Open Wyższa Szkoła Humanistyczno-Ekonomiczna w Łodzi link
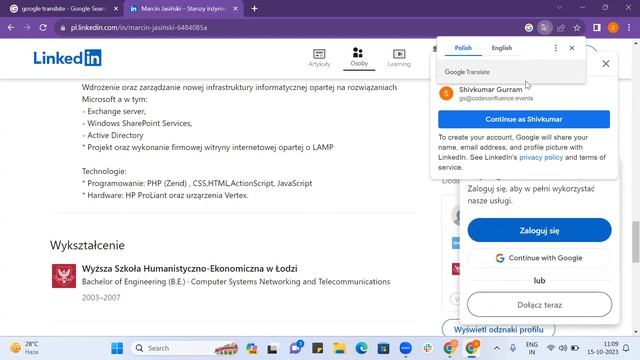Screen dimensions: 640x360 pyautogui.click(x=189, y=269)
